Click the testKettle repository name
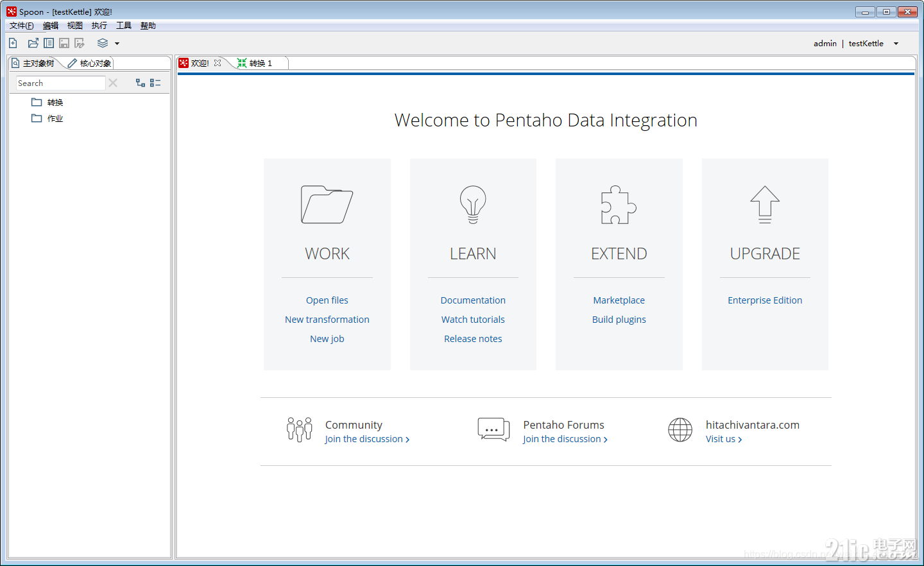This screenshot has height=566, width=924. (x=866, y=44)
